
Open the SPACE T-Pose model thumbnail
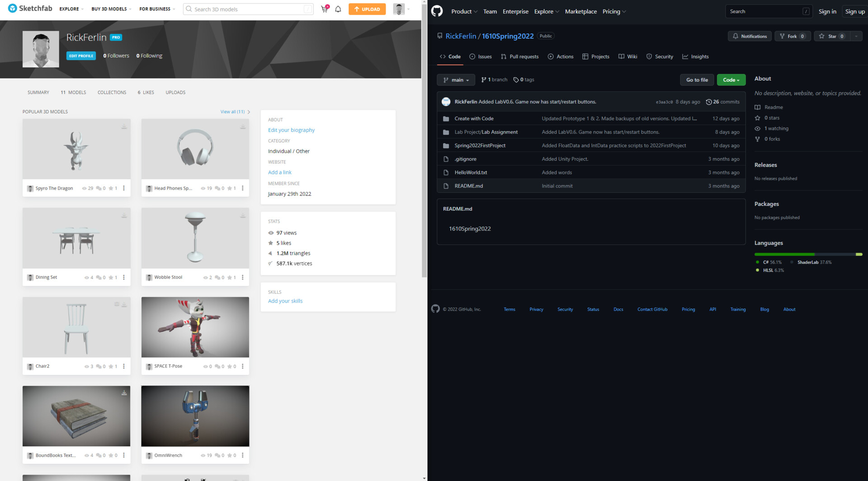tap(195, 327)
